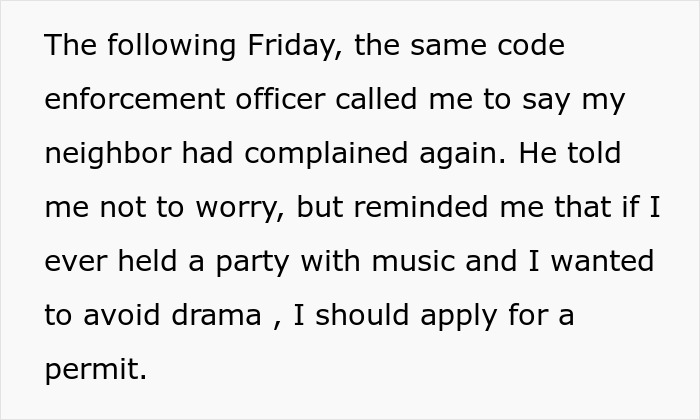Click the word "avoid" in sixth line

point(121,315)
